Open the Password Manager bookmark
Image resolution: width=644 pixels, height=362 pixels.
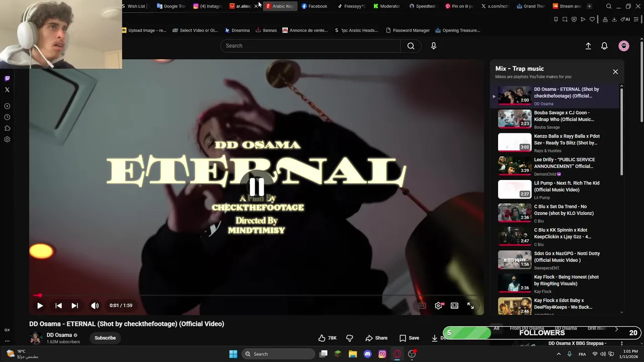click(408, 30)
